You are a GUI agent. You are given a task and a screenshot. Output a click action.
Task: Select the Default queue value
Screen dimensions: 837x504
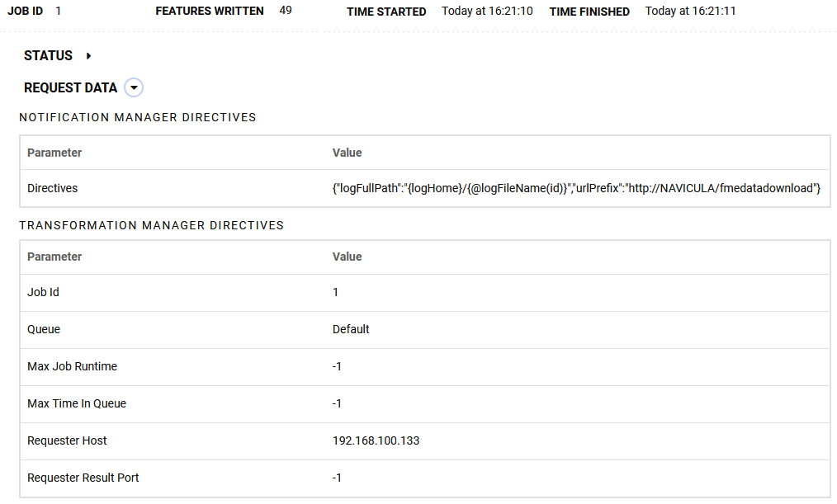pyautogui.click(x=351, y=329)
